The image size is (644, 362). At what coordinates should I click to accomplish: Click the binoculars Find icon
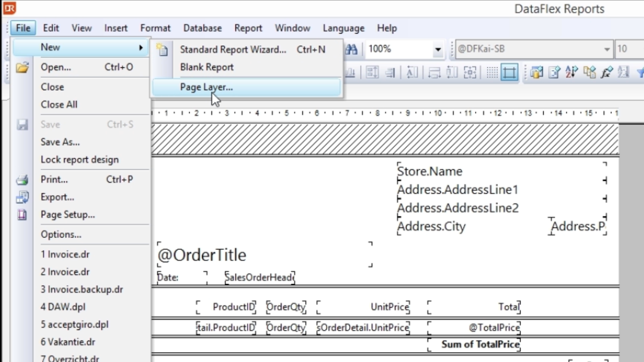(351, 50)
